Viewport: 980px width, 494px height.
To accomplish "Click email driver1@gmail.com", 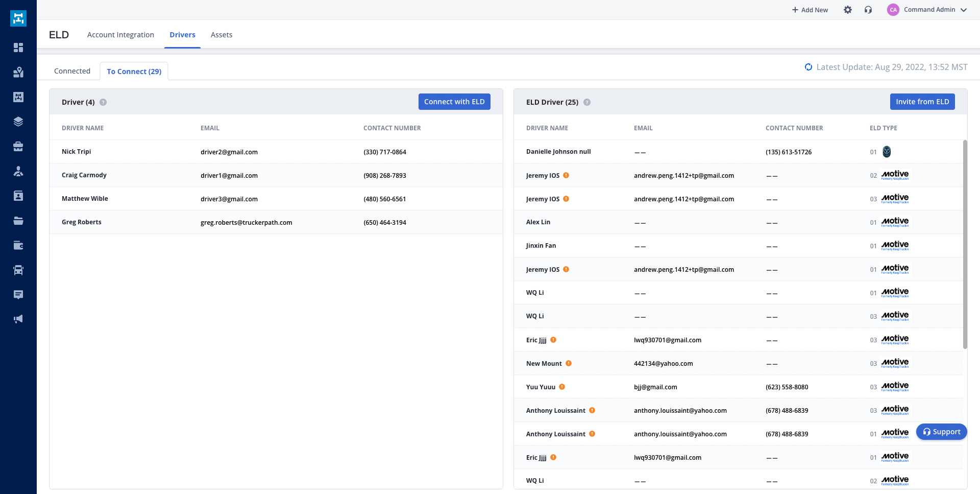I will [x=229, y=175].
